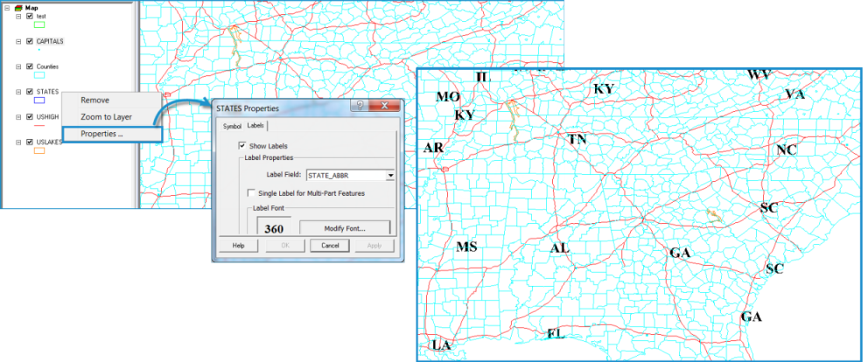Click the NC state label on the map
The width and height of the screenshot is (868, 362).
(786, 150)
